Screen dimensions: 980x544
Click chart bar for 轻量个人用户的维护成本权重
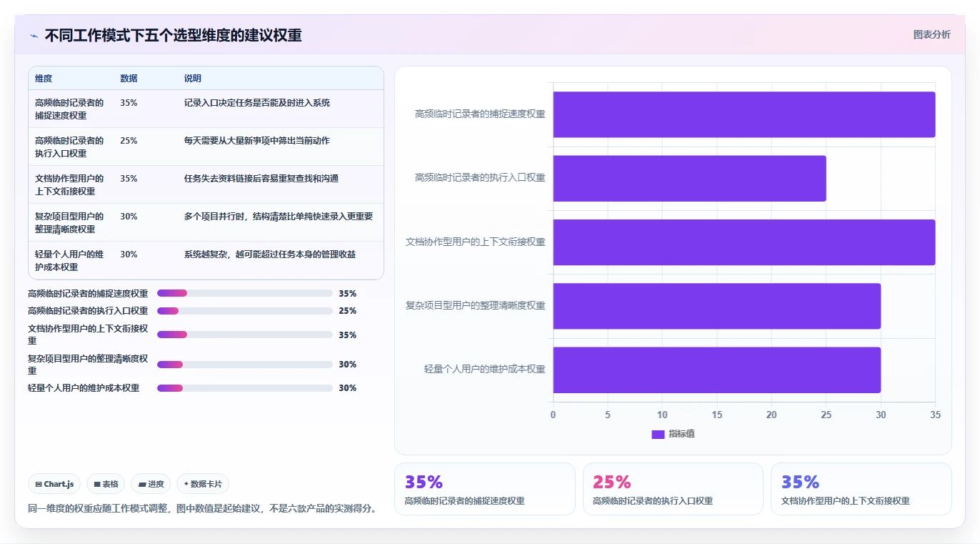[x=716, y=370]
